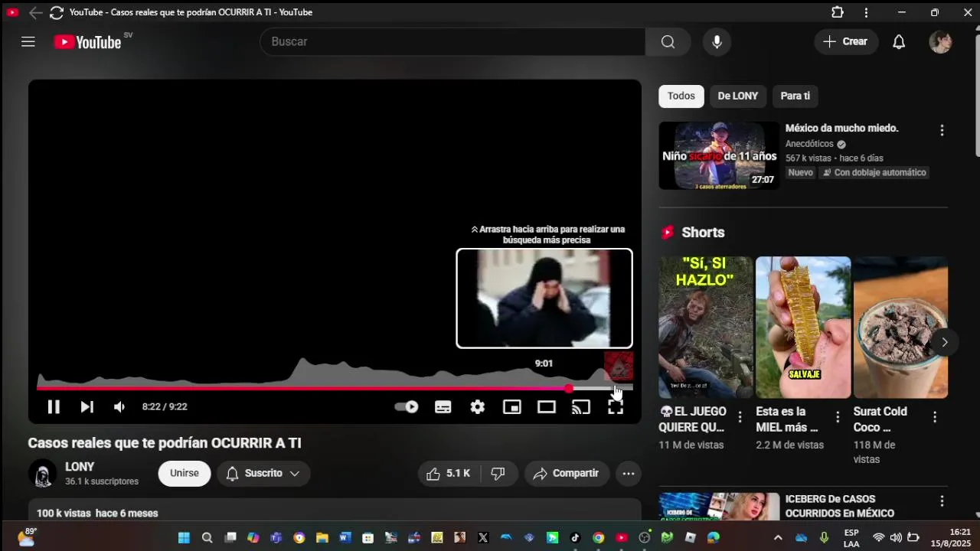
Task: Open File Explorer from the taskbar
Action: pyautogui.click(x=322, y=538)
